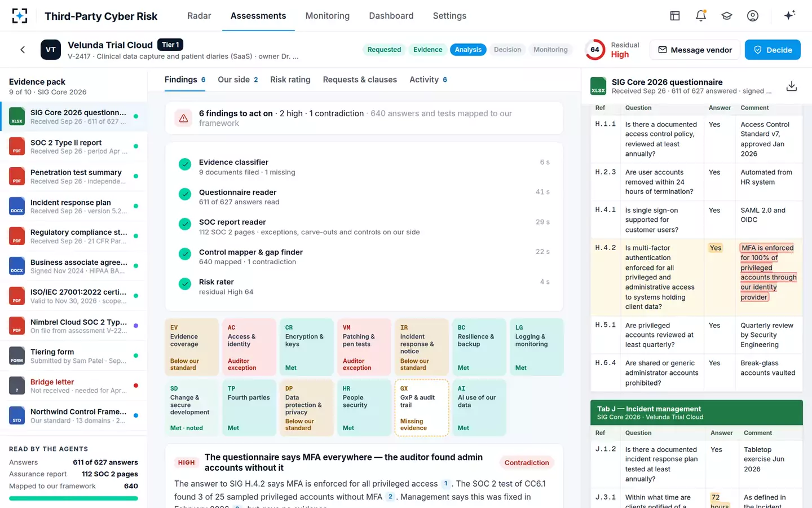The image size is (812, 508).
Task: Click the Evidence classifier green checkmark
Action: tap(185, 164)
